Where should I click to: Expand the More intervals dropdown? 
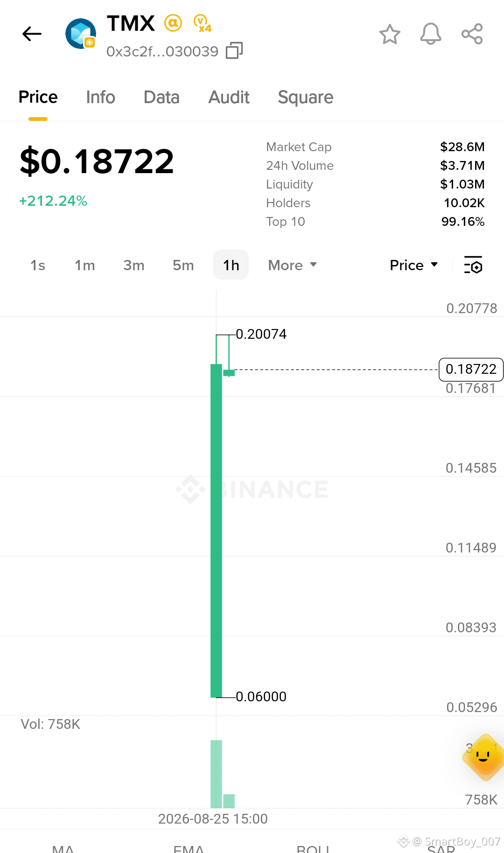(x=293, y=265)
